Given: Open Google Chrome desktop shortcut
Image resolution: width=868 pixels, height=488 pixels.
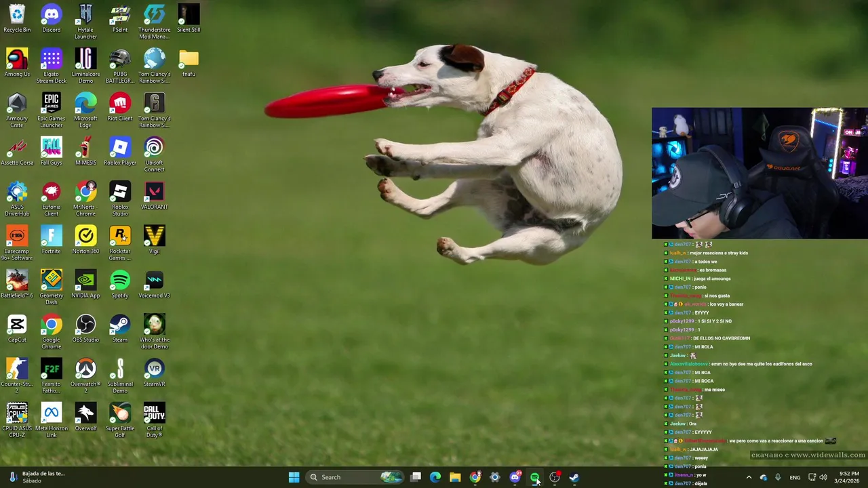Looking at the screenshot, I should (x=51, y=331).
